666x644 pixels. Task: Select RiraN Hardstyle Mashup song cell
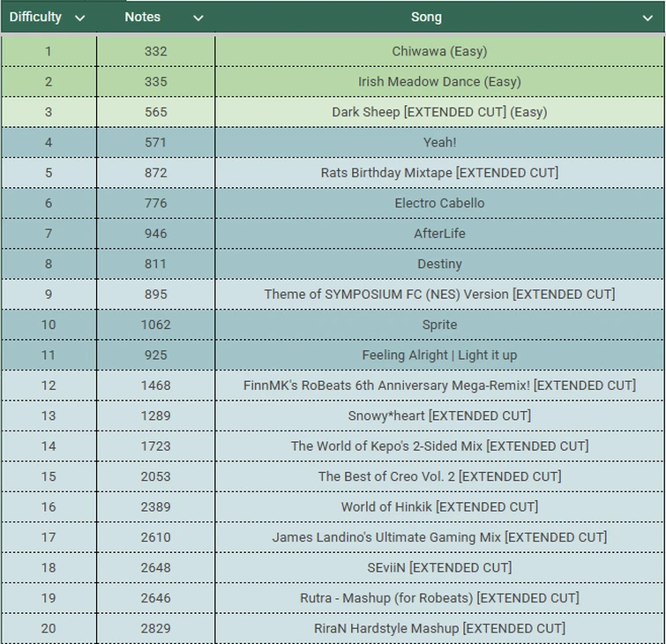439,628
